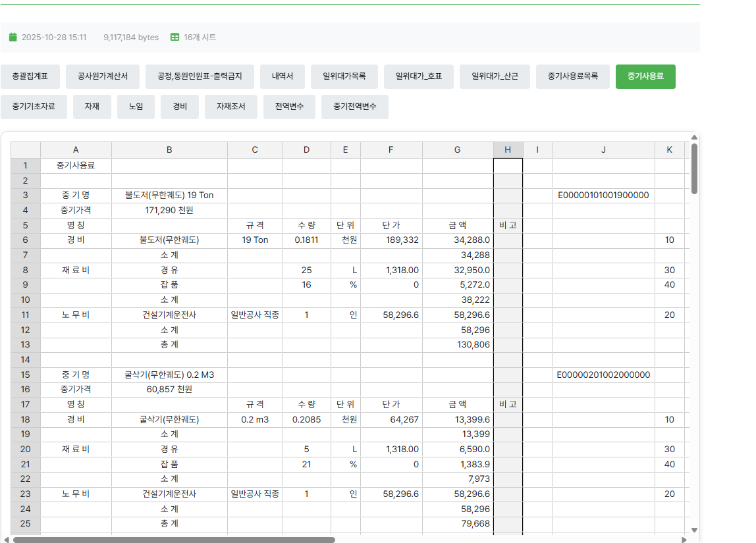Select column header G

457,150
